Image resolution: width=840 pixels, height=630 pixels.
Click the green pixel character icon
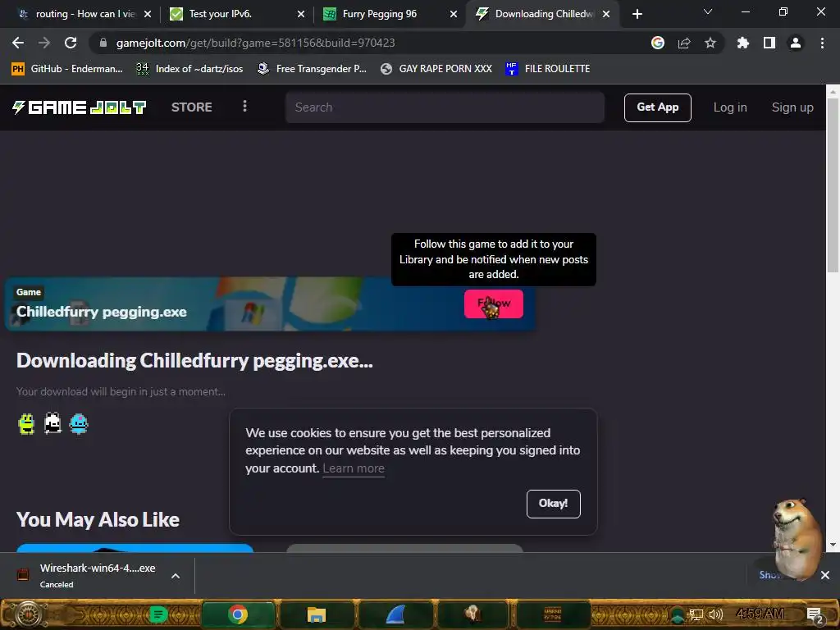pos(26,424)
